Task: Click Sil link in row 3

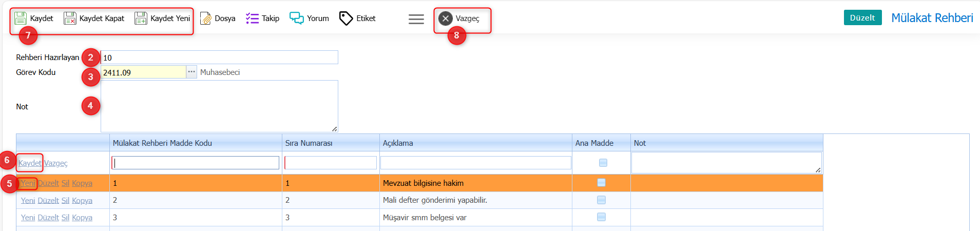Action: 65,218
